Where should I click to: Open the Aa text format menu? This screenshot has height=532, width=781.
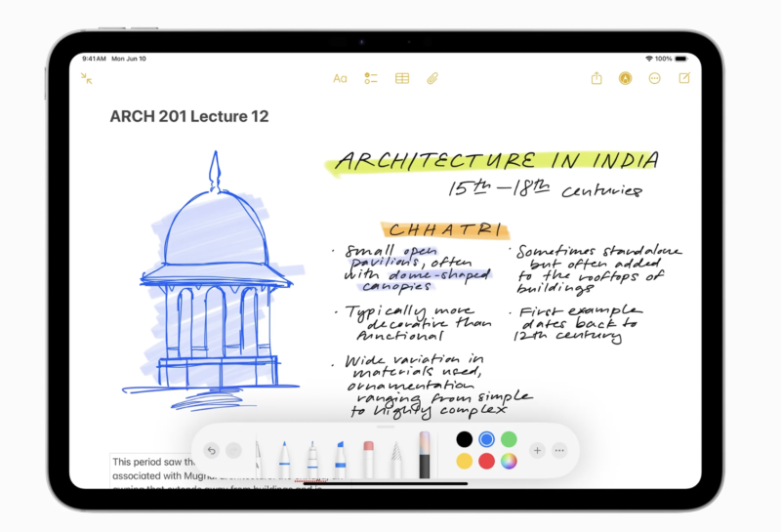(340, 78)
